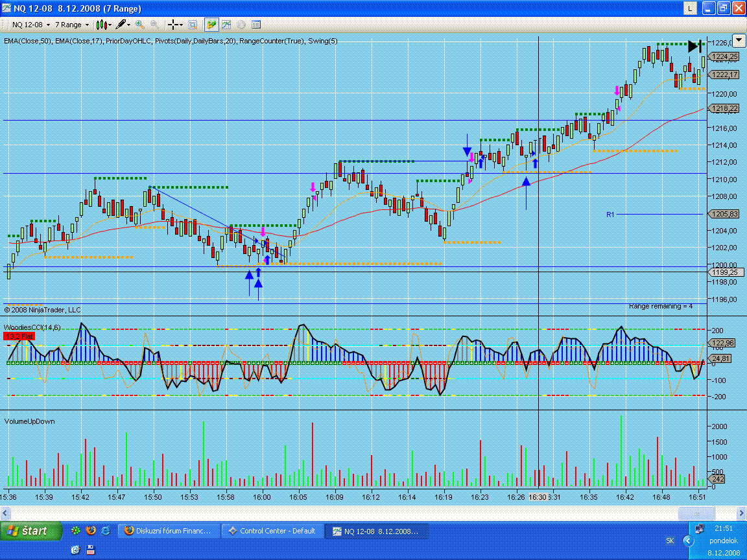Image resolution: width=747 pixels, height=560 pixels.
Task: Click the Windows Start button
Action: (x=31, y=531)
